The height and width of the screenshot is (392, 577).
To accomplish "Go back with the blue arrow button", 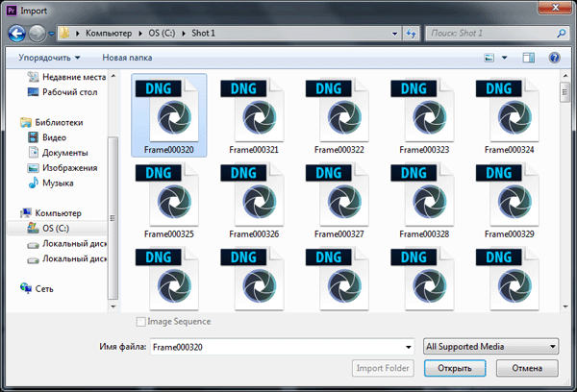I will pyautogui.click(x=17, y=34).
